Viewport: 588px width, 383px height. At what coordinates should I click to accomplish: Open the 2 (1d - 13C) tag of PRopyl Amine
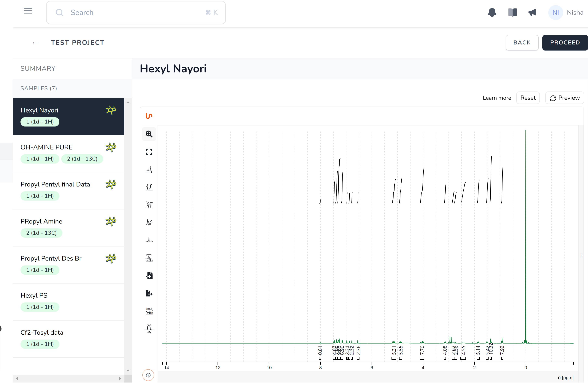coord(42,233)
